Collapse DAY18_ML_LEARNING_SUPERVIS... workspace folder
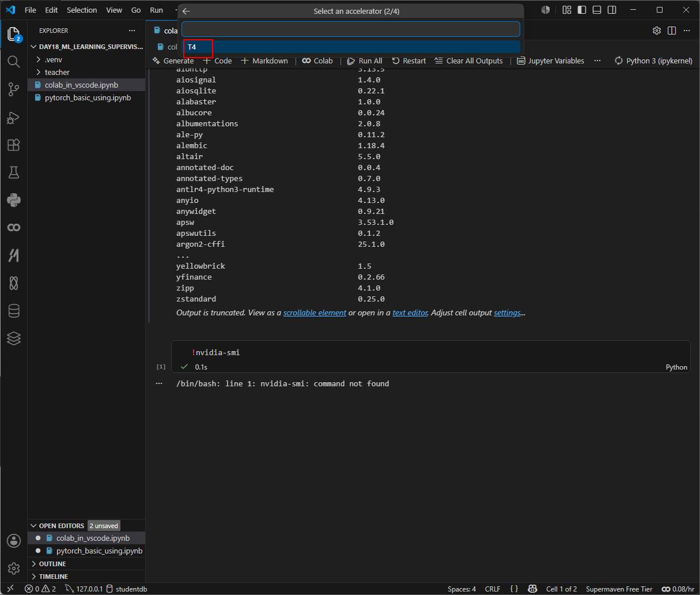Screen dimensions: 700x595 [x=86, y=47]
